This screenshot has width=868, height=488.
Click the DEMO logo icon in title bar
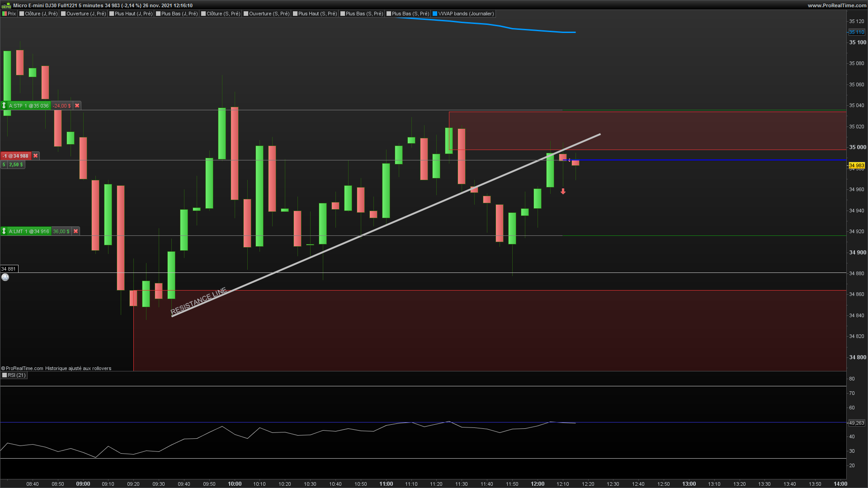(6, 5)
